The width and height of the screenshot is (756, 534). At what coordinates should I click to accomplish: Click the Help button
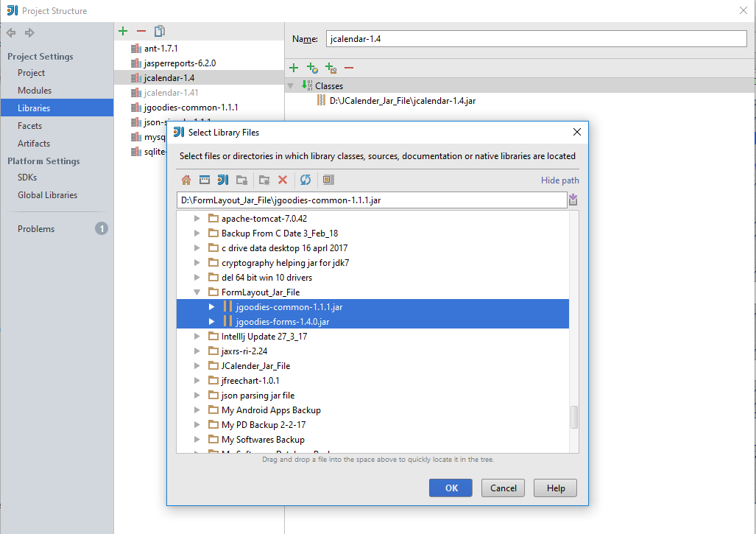click(555, 488)
